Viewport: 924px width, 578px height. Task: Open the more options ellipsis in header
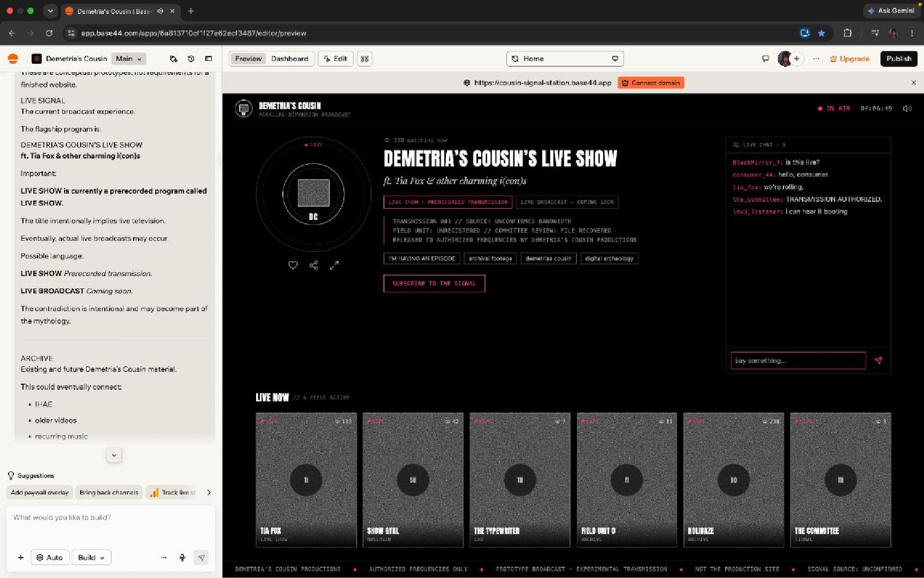click(816, 59)
